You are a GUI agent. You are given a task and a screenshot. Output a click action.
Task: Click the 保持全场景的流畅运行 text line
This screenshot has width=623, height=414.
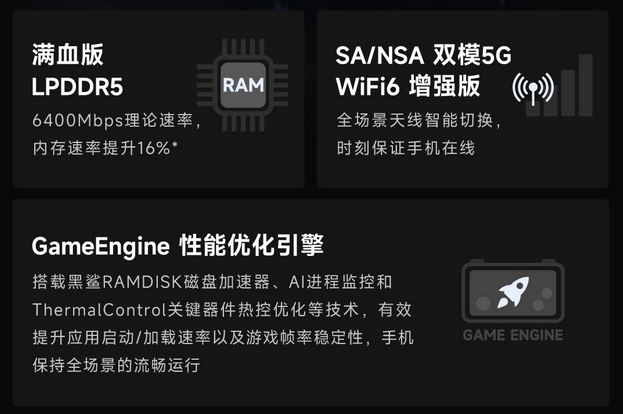click(x=116, y=365)
